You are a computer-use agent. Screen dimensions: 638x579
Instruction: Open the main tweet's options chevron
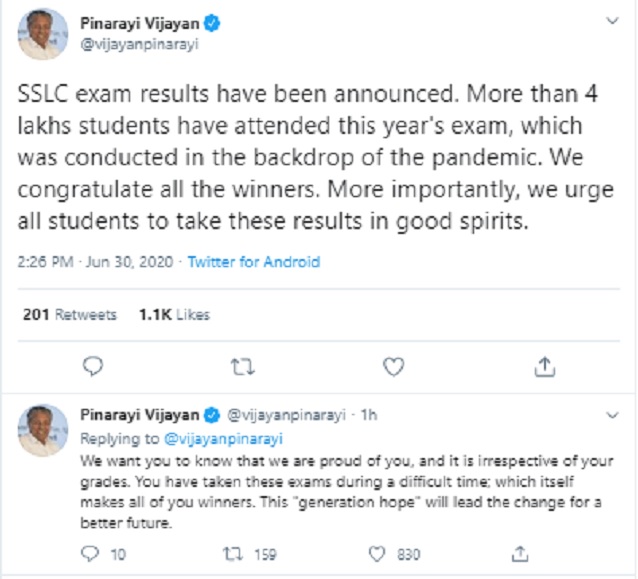608,22
